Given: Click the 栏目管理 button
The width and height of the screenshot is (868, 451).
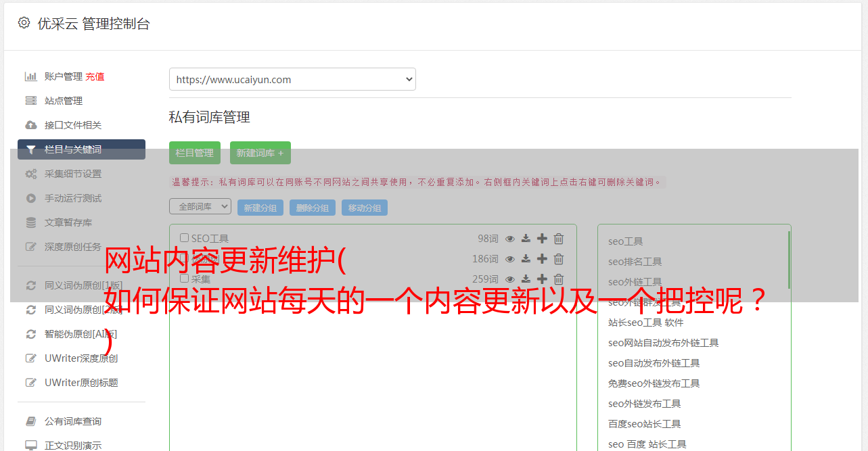Looking at the screenshot, I should click(x=195, y=153).
